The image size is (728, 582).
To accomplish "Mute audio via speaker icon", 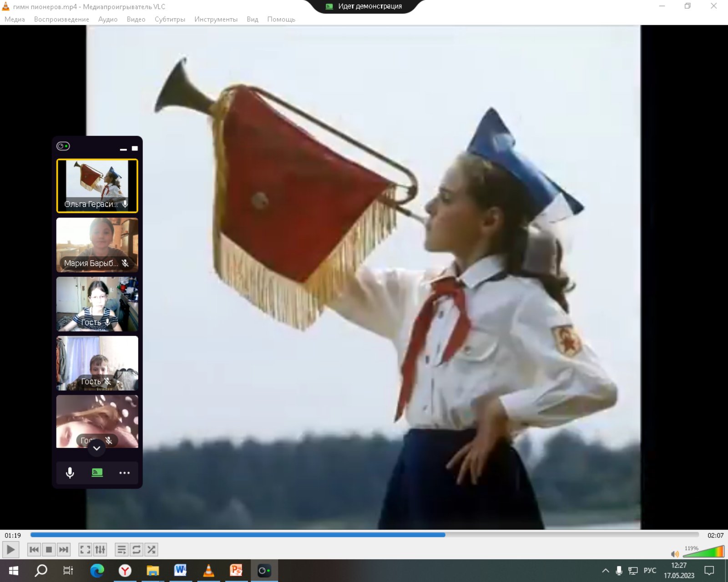I will tap(675, 553).
